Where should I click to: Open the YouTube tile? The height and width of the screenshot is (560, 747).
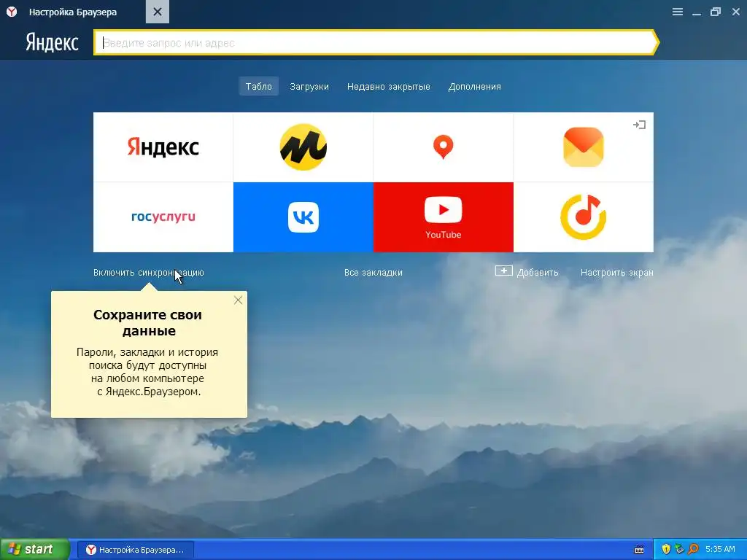click(443, 217)
